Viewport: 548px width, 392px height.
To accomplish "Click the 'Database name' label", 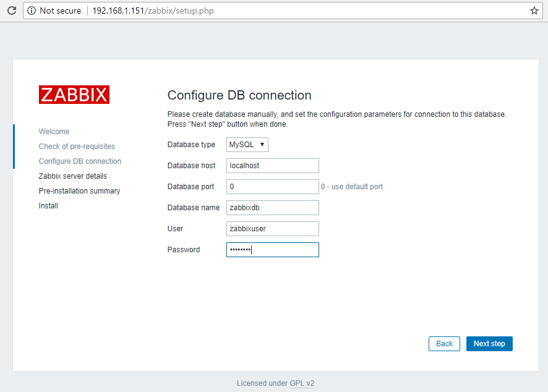I will tap(194, 208).
